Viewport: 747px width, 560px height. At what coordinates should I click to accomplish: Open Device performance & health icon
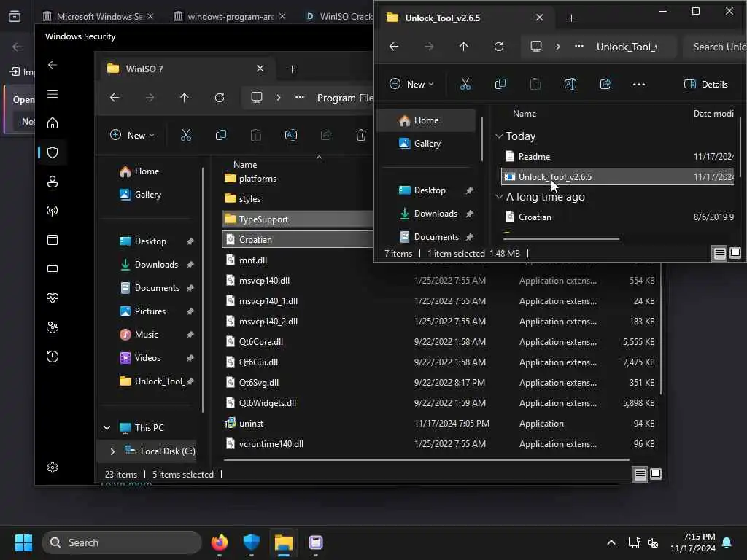coord(53,298)
